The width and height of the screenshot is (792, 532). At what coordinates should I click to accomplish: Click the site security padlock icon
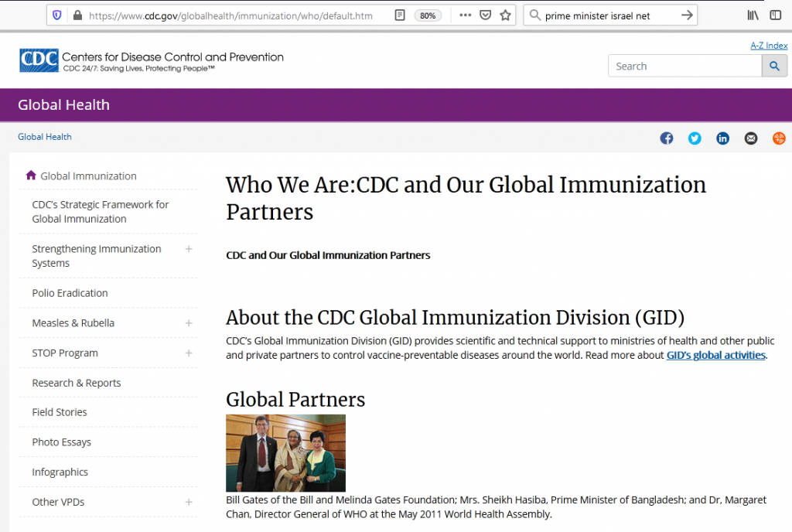pyautogui.click(x=77, y=15)
